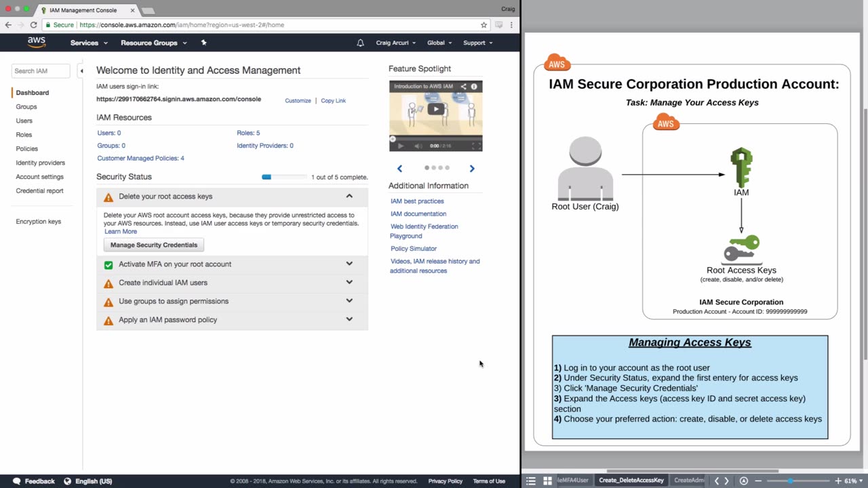868x488 pixels.
Task: Open the Chrome three-dot menu
Action: click(511, 25)
